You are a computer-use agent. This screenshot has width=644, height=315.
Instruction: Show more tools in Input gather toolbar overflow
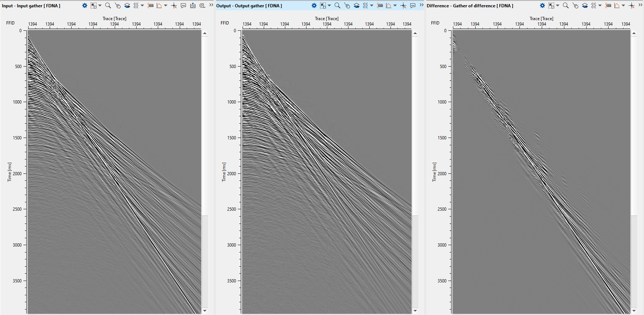(211, 5)
